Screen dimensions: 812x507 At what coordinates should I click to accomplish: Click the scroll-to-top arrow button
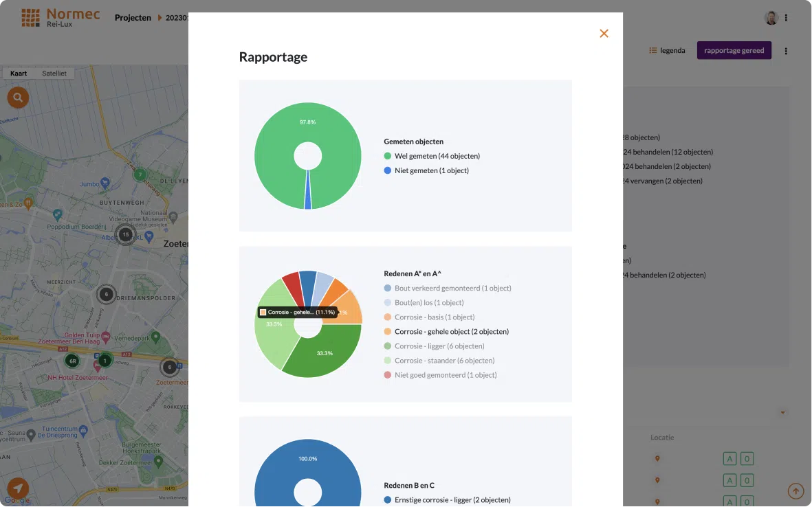coord(796,491)
